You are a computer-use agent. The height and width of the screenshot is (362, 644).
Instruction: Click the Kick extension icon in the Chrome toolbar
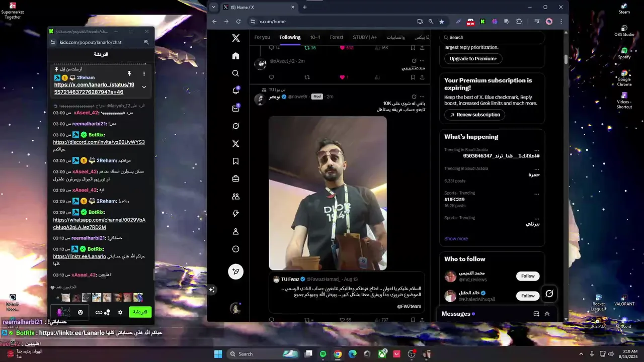(x=482, y=22)
